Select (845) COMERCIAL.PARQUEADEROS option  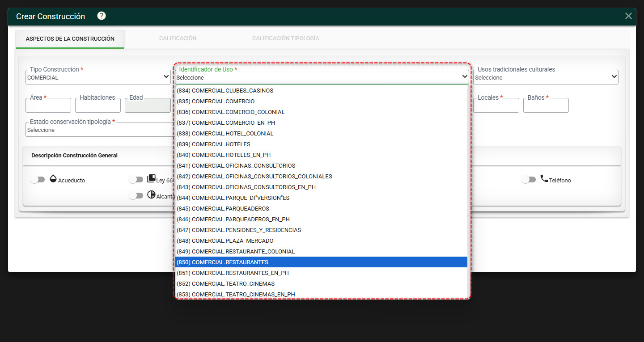click(321, 208)
